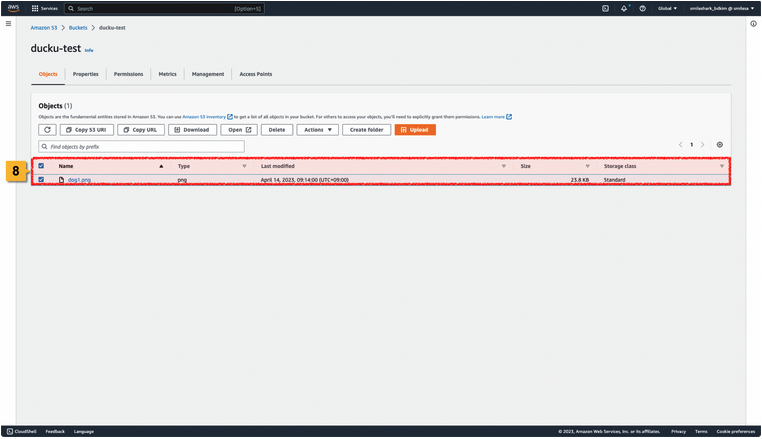Image resolution: width=762 pixels, height=439 pixels.
Task: Click the refresh objects button
Action: [47, 130]
